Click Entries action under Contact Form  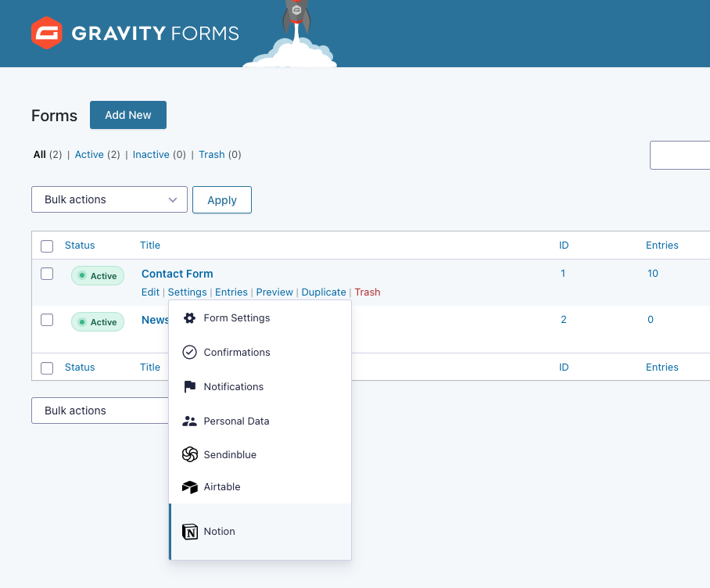tap(231, 292)
